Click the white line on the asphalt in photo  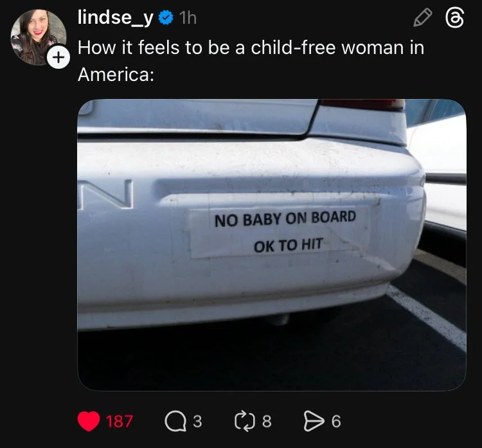[427, 317]
